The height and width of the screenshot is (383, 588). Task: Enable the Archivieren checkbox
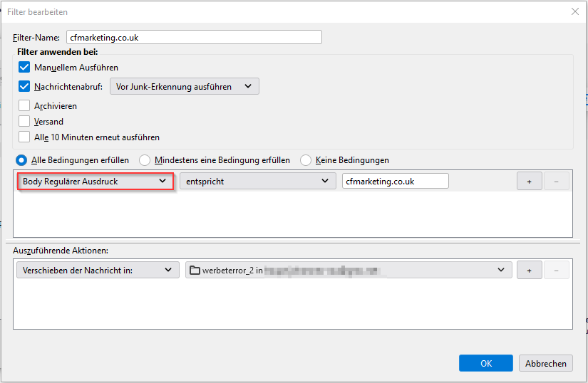pos(24,106)
